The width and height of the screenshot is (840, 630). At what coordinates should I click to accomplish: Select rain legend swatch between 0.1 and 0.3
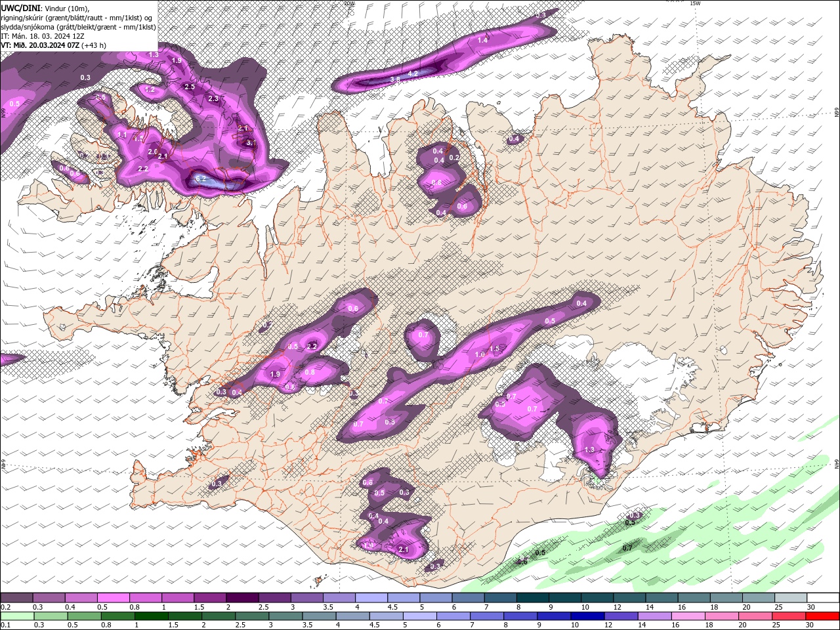(x=16, y=616)
